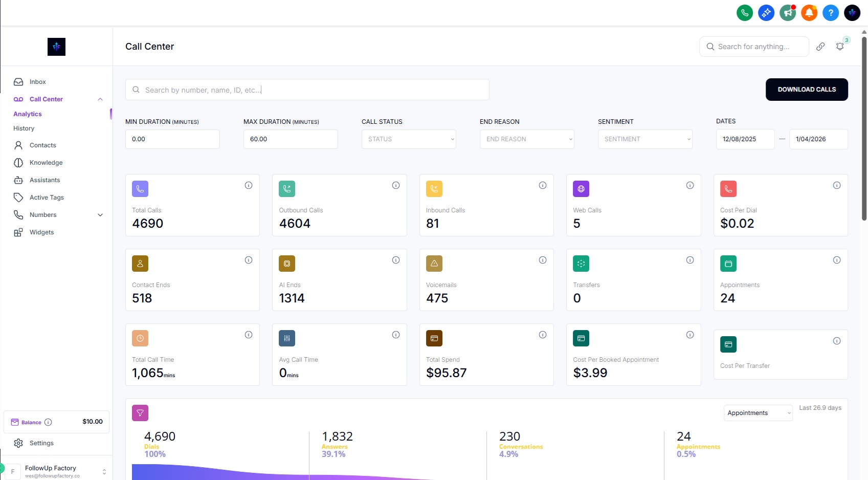This screenshot has width=868, height=480.
Task: Click the green phone dialer icon in top bar
Action: [745, 13]
